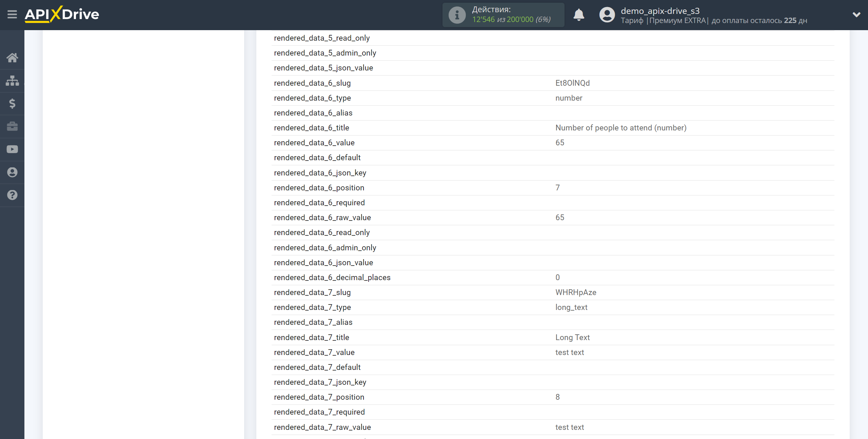The height and width of the screenshot is (439, 868).
Task: Click the actions info icon
Action: tap(457, 15)
